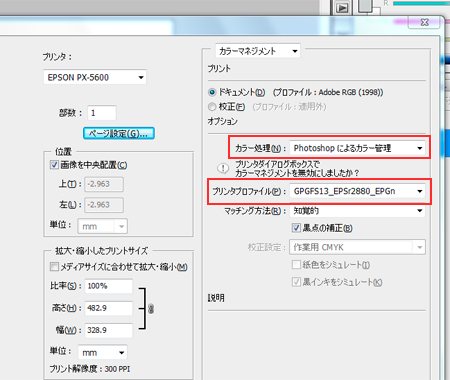The image size is (450, 380).
Task: Click the play action icon in background panel
Action: pos(342,7)
